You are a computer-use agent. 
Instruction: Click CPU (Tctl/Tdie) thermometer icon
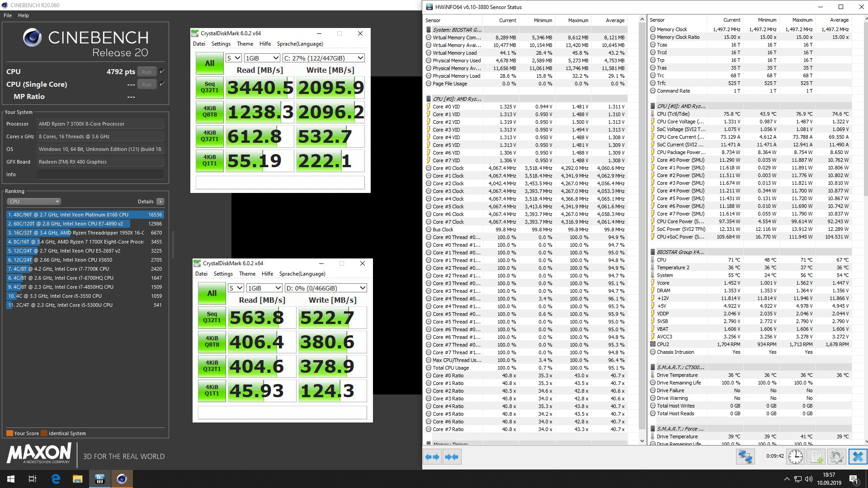coord(653,114)
